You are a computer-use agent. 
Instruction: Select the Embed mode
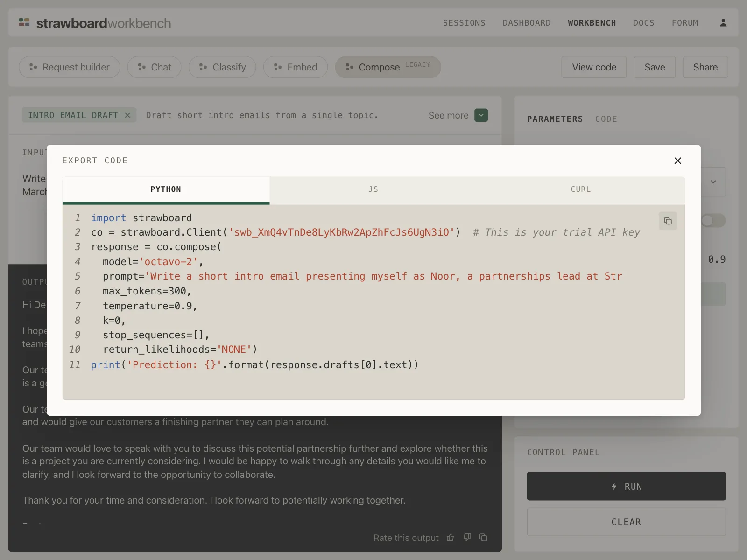click(x=296, y=67)
